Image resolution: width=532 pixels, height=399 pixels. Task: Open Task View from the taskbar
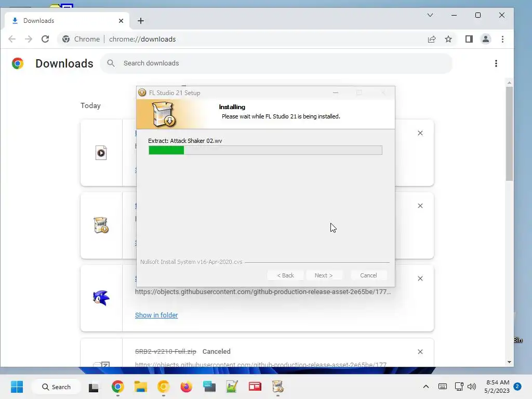(94, 387)
